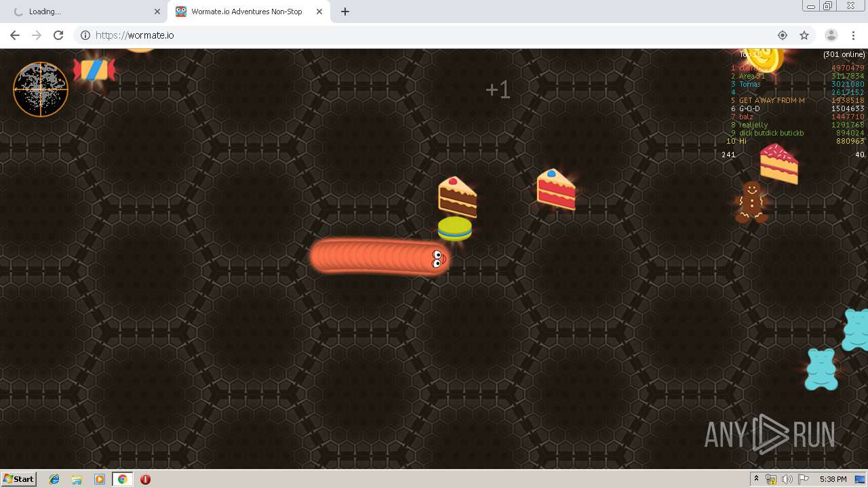Image resolution: width=868 pixels, height=488 pixels.
Task: Click the chocolate cake slice with cherry
Action: tap(458, 197)
